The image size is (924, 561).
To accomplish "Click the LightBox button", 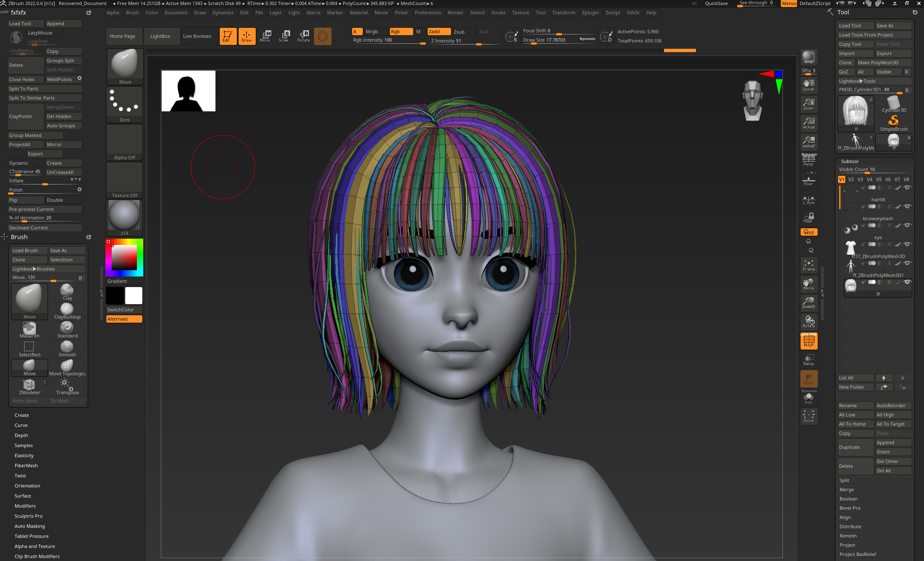I will (160, 36).
